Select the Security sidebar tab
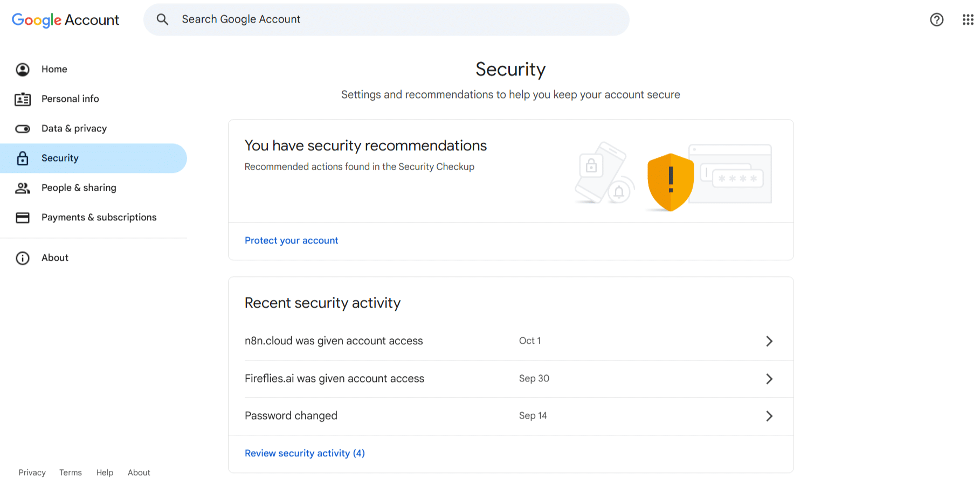 [60, 158]
